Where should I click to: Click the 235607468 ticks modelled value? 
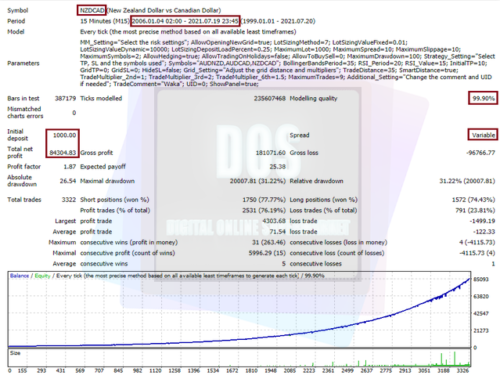click(x=269, y=98)
